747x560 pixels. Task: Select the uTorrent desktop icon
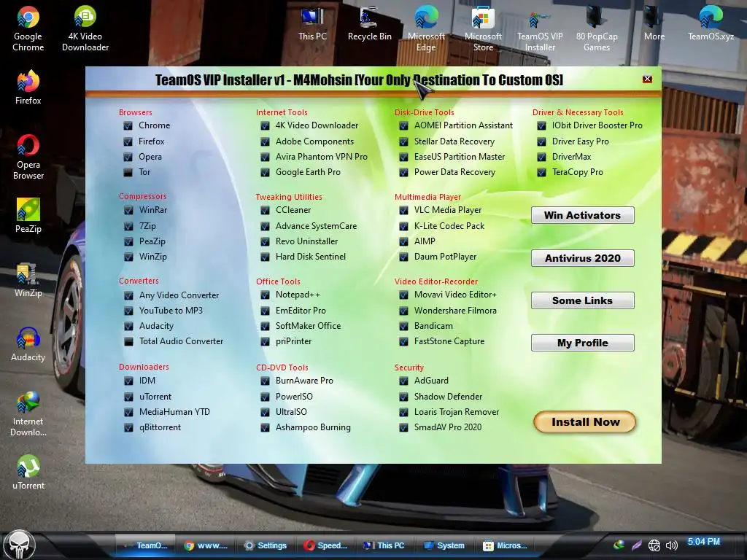coord(28,472)
